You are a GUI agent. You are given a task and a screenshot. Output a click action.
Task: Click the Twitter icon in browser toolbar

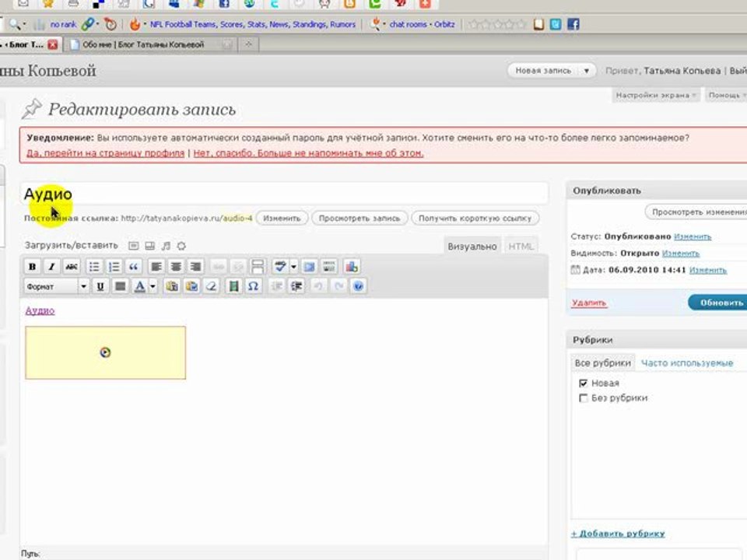[556, 24]
